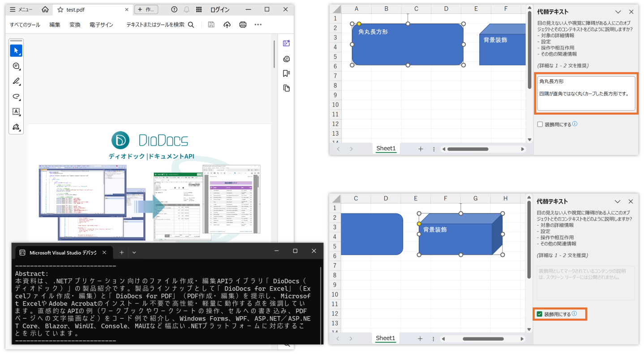
Task: Go to Acrobat home icon
Action: 45,9
